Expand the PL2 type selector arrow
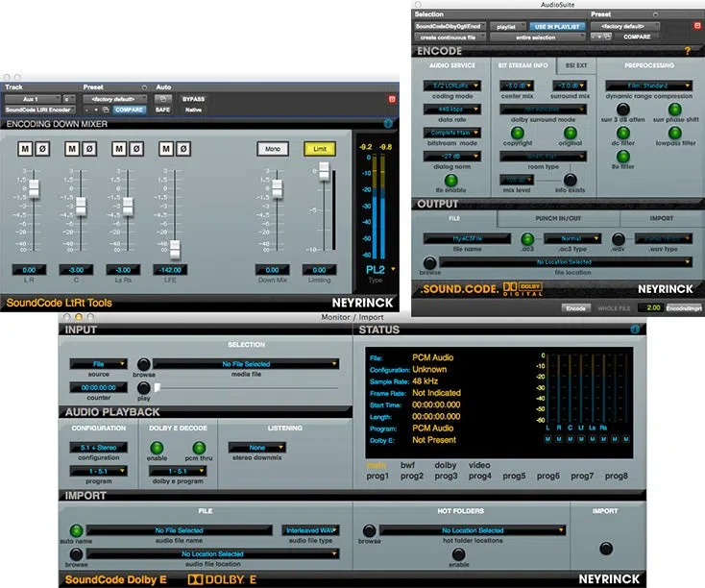This screenshot has width=705, height=588. point(394,269)
